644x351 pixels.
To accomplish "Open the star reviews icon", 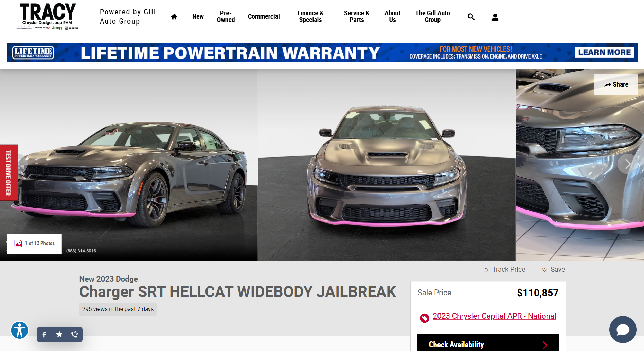I will [59, 334].
